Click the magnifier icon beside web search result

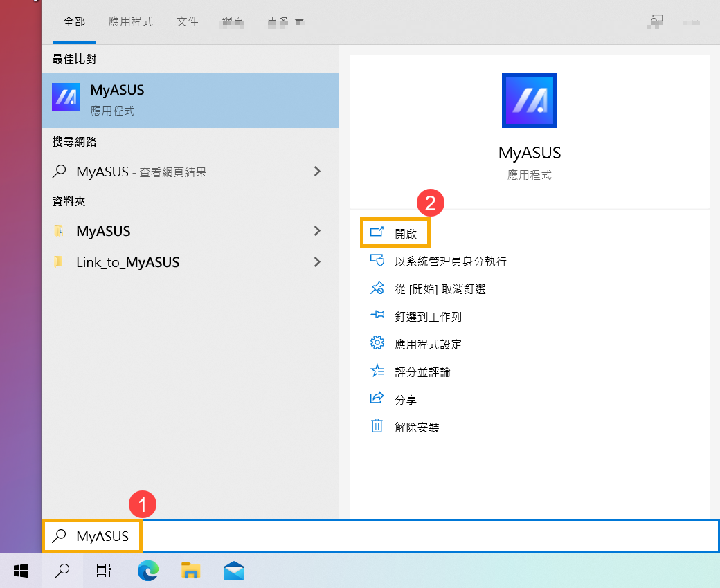[x=59, y=172]
